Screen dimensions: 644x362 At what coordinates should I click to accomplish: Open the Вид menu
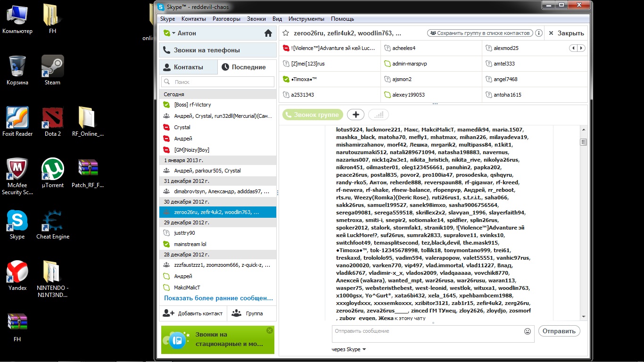coord(277,19)
